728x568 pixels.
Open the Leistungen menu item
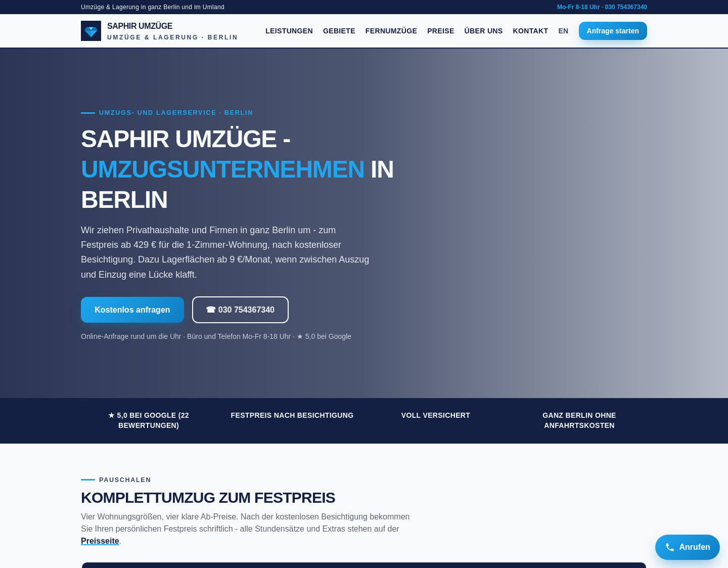pyautogui.click(x=289, y=31)
